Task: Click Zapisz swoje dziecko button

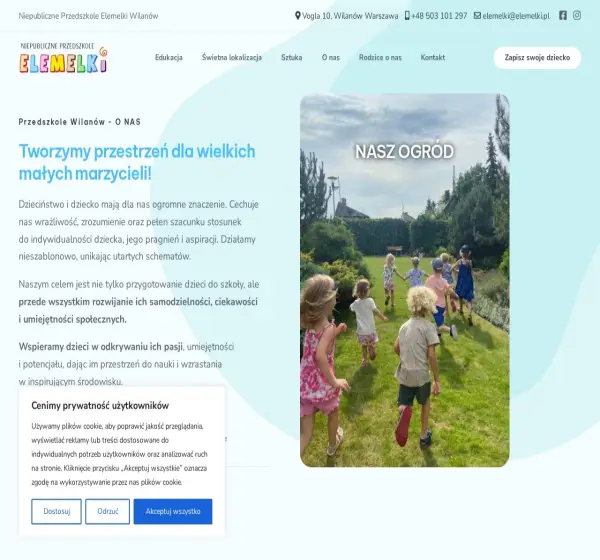Action: (537, 58)
